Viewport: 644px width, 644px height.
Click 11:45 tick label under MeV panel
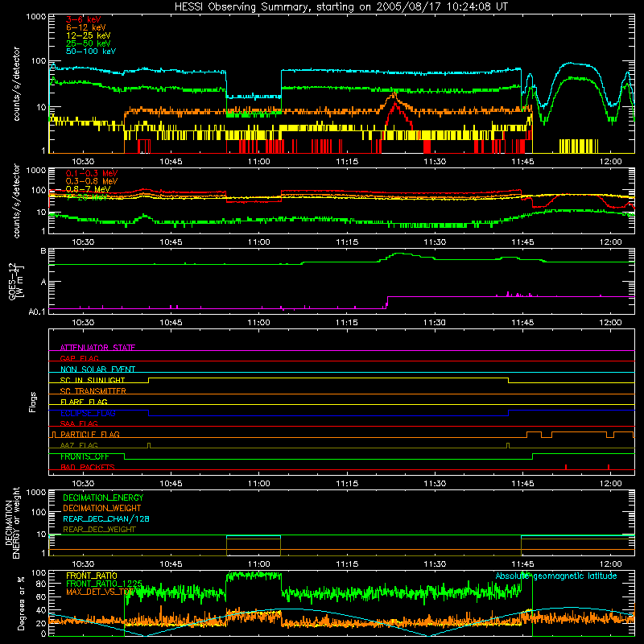[x=522, y=242]
